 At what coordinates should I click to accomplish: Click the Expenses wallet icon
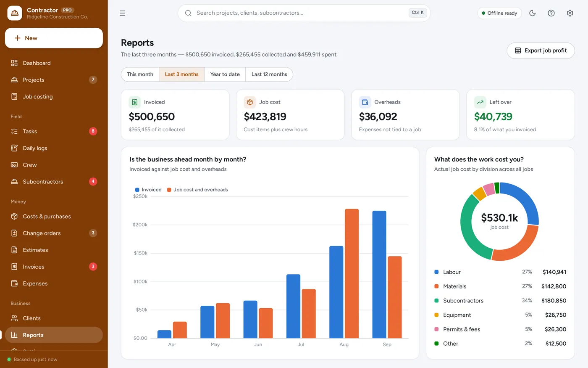pyautogui.click(x=14, y=283)
